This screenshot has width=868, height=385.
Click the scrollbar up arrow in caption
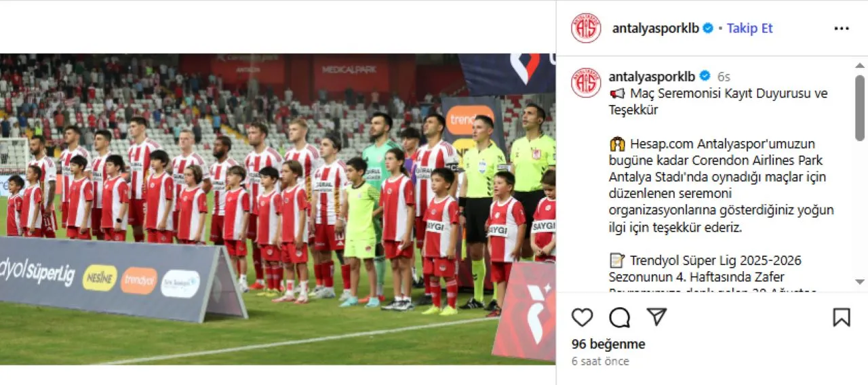tap(860, 66)
